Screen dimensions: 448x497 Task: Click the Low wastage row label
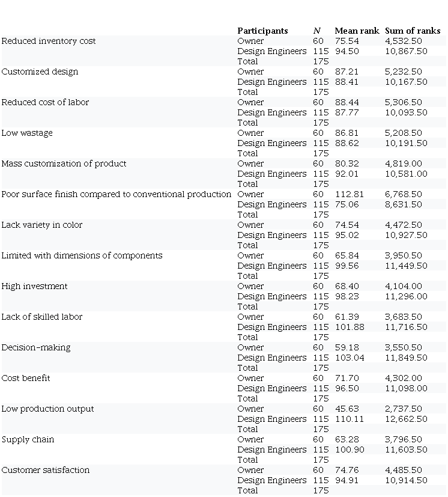[x=27, y=133]
